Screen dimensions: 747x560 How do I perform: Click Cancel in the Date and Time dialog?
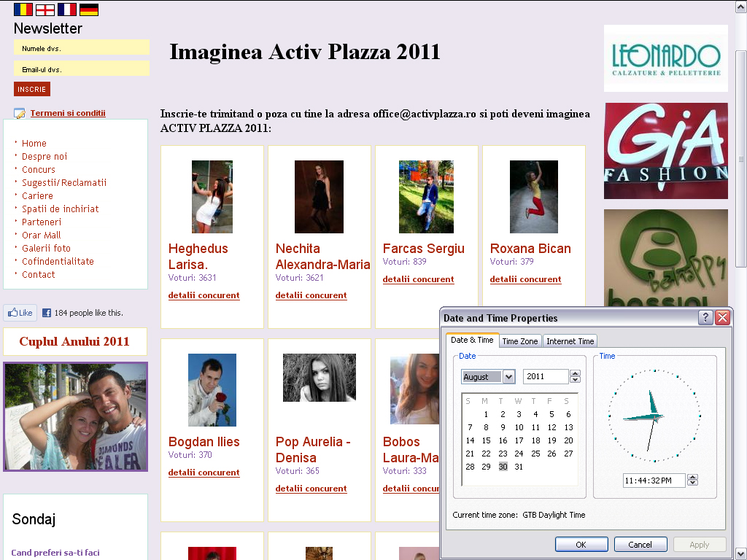pyautogui.click(x=640, y=544)
